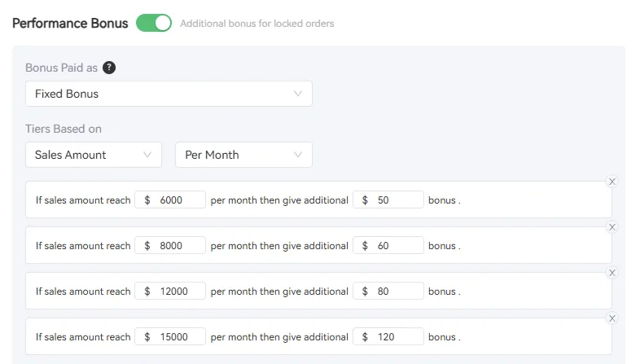Screen dimensions: 627x364
Task: Open the Fixed Bonus dropdown
Action: 169,94
